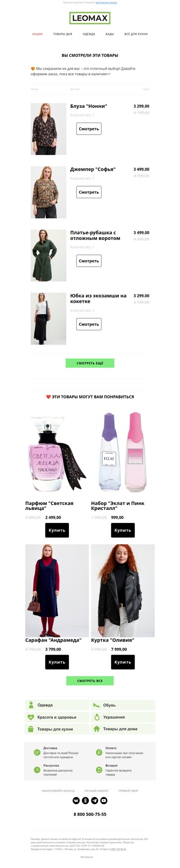Image resolution: width=180 pixels, height=868 pixels.
Task: Click the dress icon next to Одежда
Action: (x=31, y=705)
